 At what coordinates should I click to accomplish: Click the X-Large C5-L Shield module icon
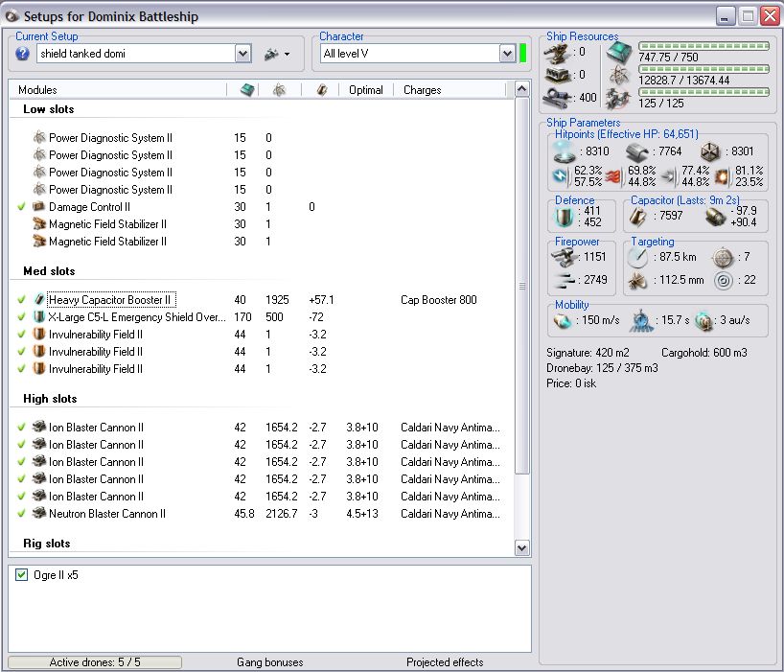[x=39, y=317]
